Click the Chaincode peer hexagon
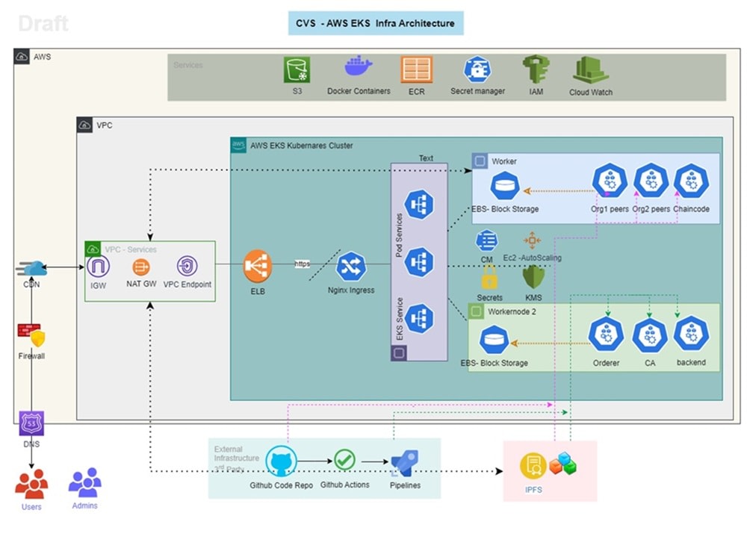The height and width of the screenshot is (560, 747). [x=691, y=179]
